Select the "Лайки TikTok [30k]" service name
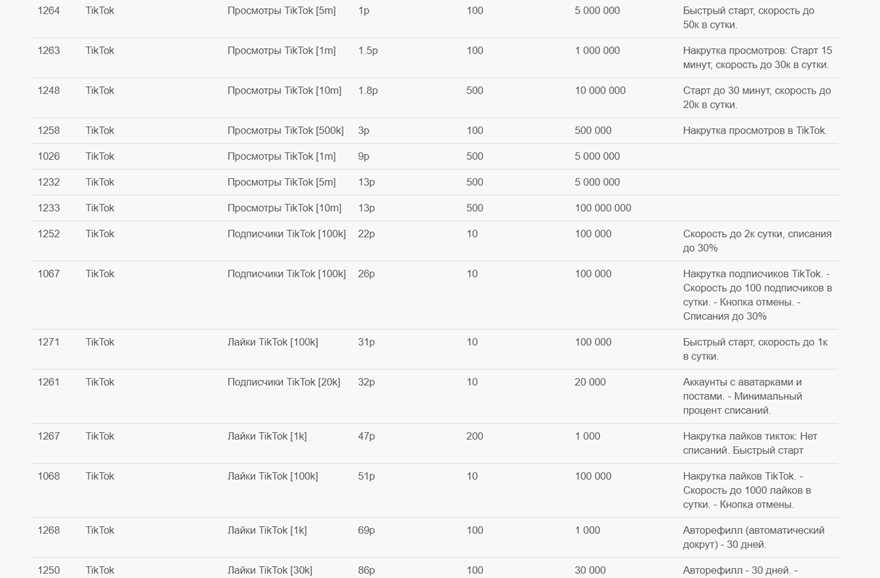The image size is (880, 578). pyautogui.click(x=269, y=571)
